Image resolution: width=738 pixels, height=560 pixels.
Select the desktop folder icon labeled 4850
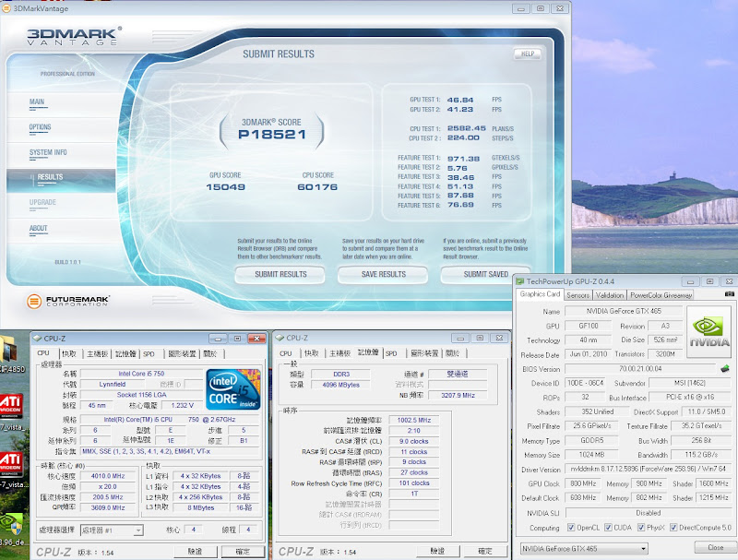tap(8, 349)
